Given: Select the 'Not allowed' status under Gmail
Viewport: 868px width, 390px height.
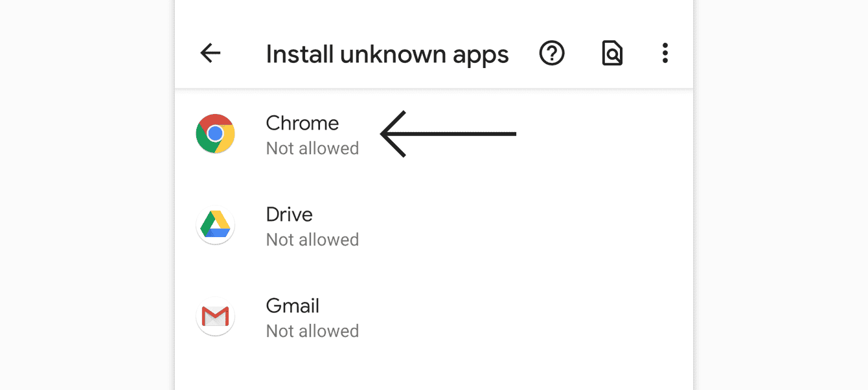Looking at the screenshot, I should [x=312, y=331].
